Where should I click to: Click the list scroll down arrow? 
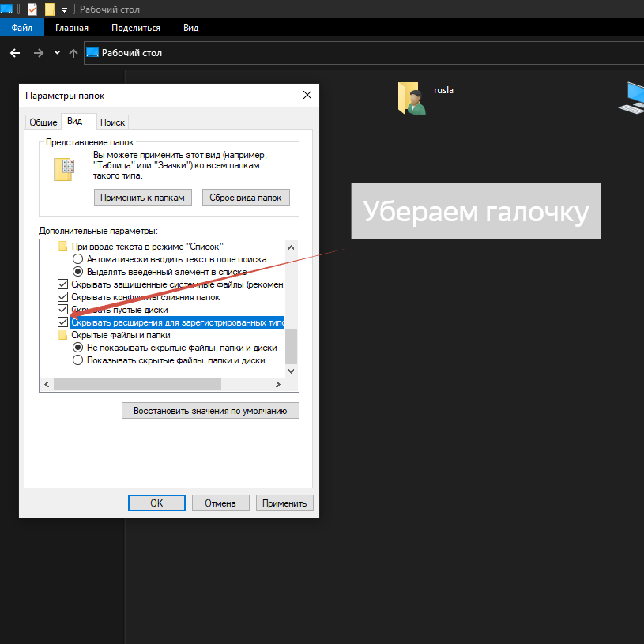click(292, 371)
